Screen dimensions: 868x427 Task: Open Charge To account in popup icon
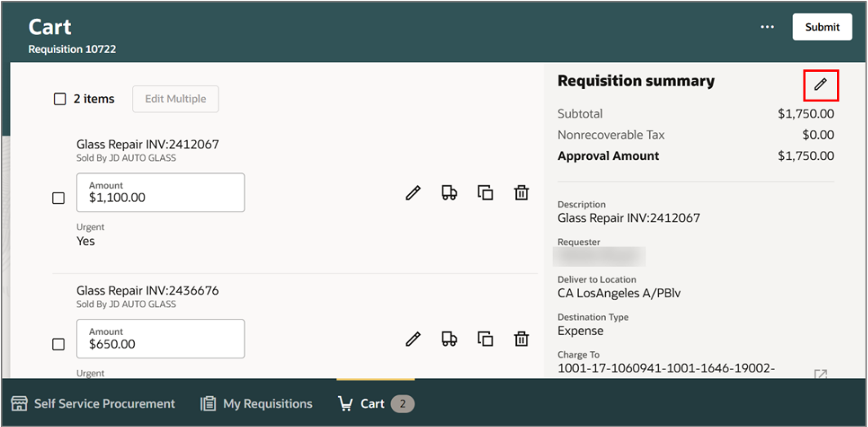[x=821, y=374]
